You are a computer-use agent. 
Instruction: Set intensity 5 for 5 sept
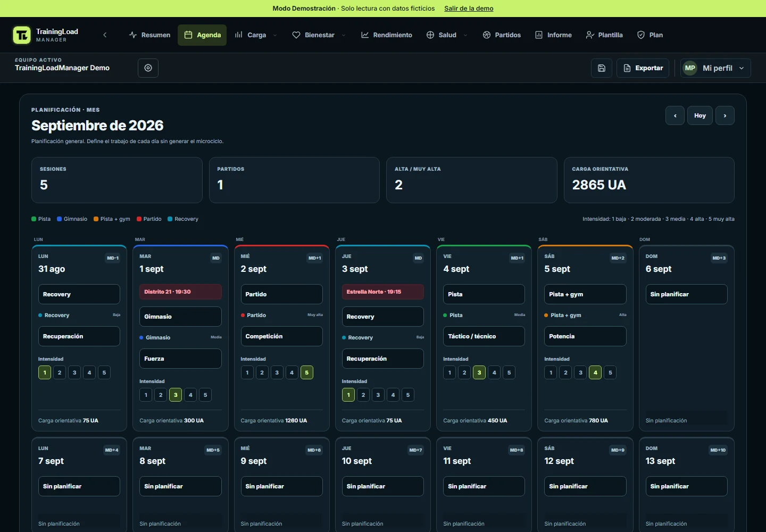pyautogui.click(x=610, y=372)
